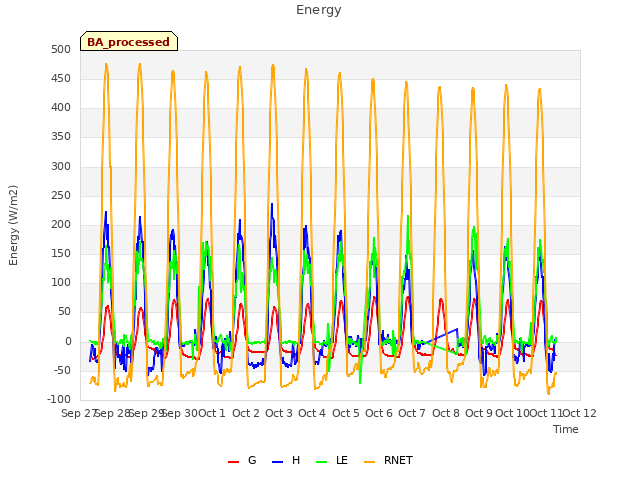Click the 500 y-axis tick label

(61, 49)
